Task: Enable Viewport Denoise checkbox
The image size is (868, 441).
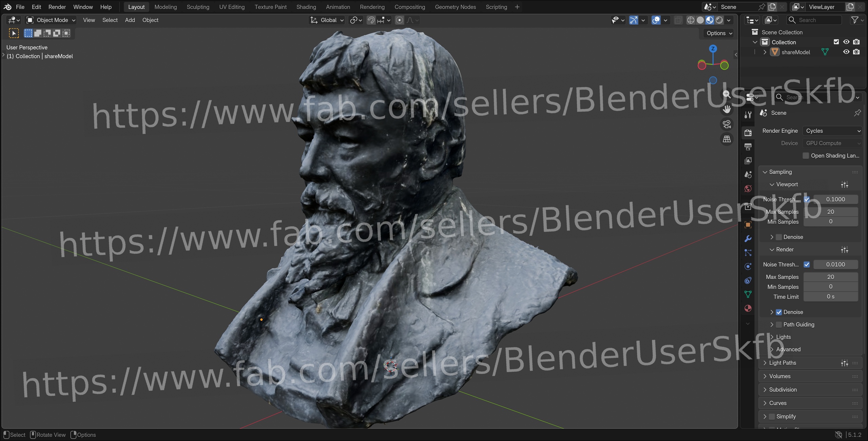Action: pos(779,237)
